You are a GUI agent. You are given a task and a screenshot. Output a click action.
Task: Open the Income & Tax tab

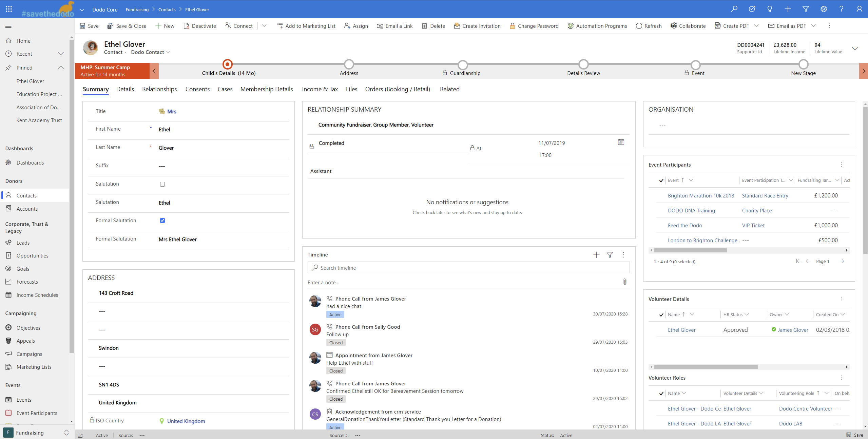[320, 89]
